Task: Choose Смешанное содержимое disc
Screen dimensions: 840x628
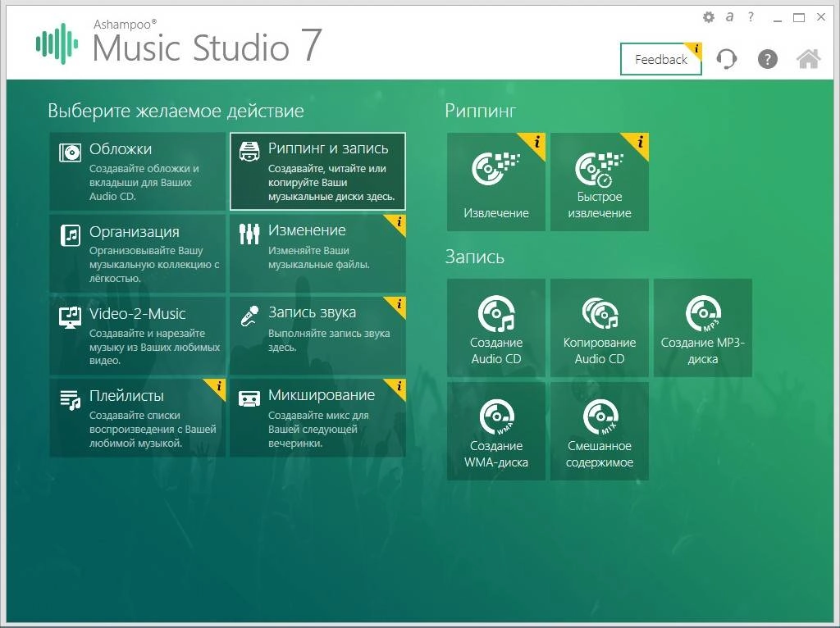Action: click(x=600, y=431)
